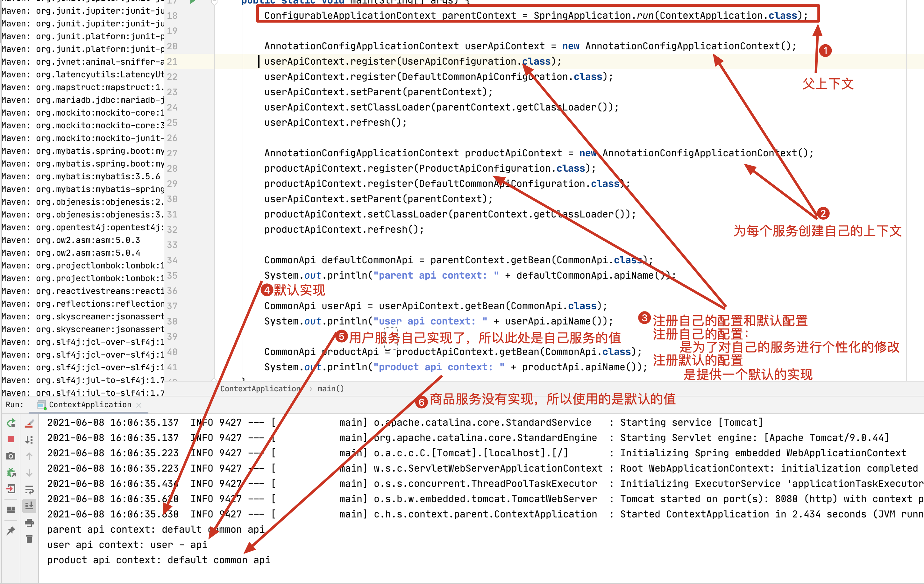
Task: Click line number 40 in the gutter
Action: point(172,352)
